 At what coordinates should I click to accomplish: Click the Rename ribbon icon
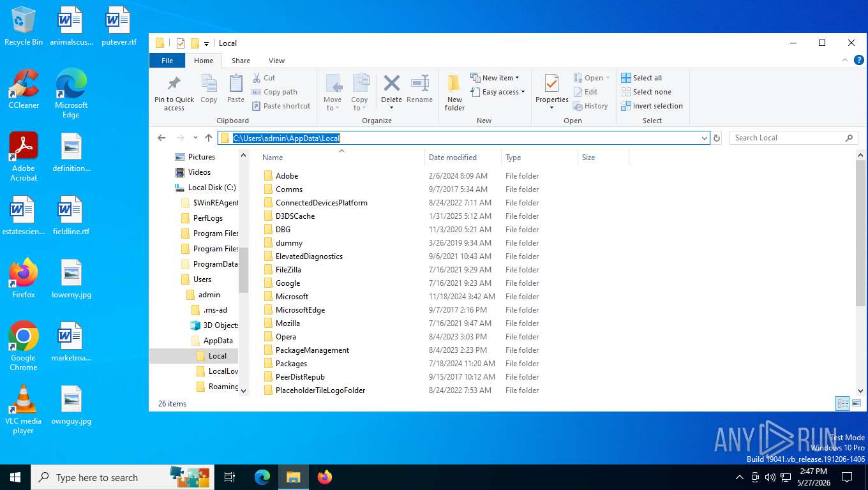click(419, 84)
